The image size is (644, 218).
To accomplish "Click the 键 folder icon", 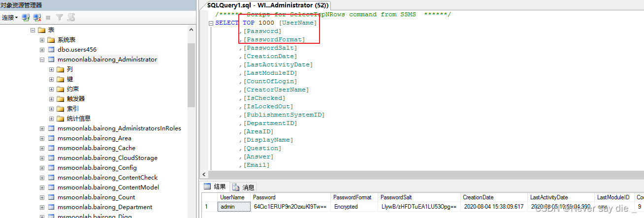I will coord(61,79).
